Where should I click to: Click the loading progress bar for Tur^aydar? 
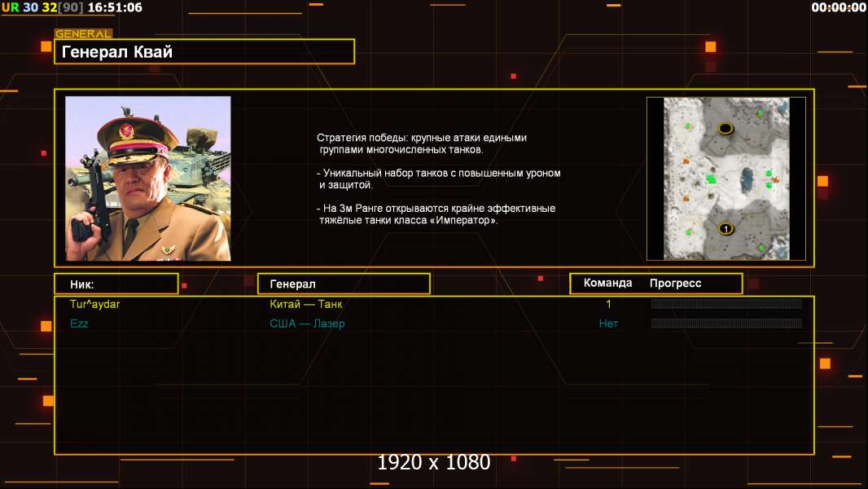pyautogui.click(x=726, y=303)
